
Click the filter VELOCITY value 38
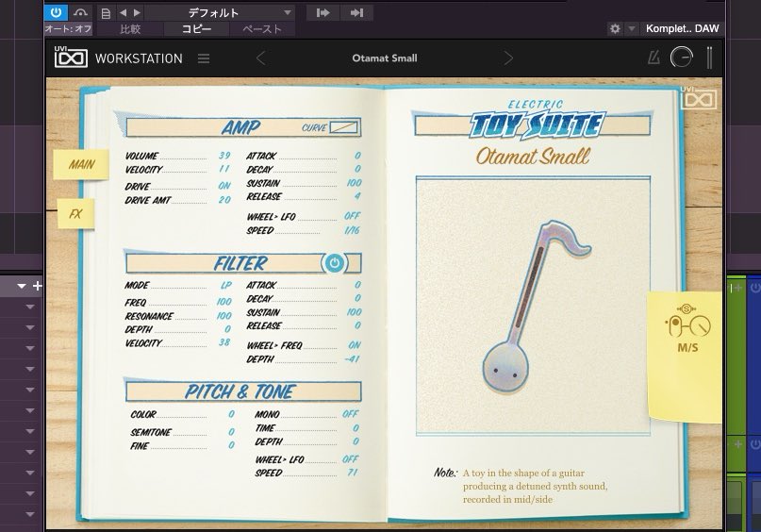tap(223, 342)
